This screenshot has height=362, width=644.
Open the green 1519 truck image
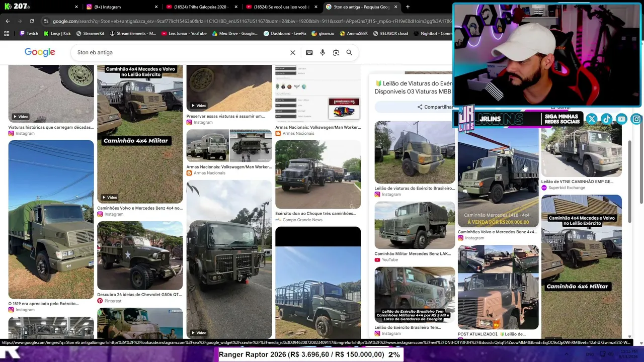[x=51, y=220]
